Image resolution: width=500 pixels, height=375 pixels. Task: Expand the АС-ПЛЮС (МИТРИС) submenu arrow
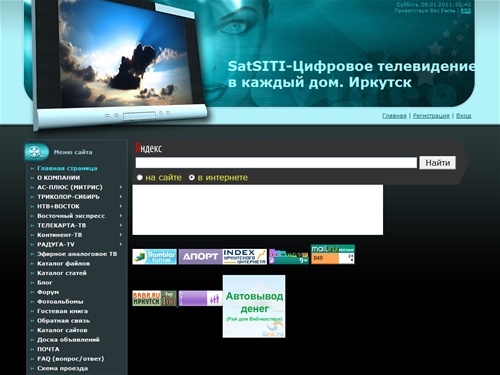tap(121, 187)
